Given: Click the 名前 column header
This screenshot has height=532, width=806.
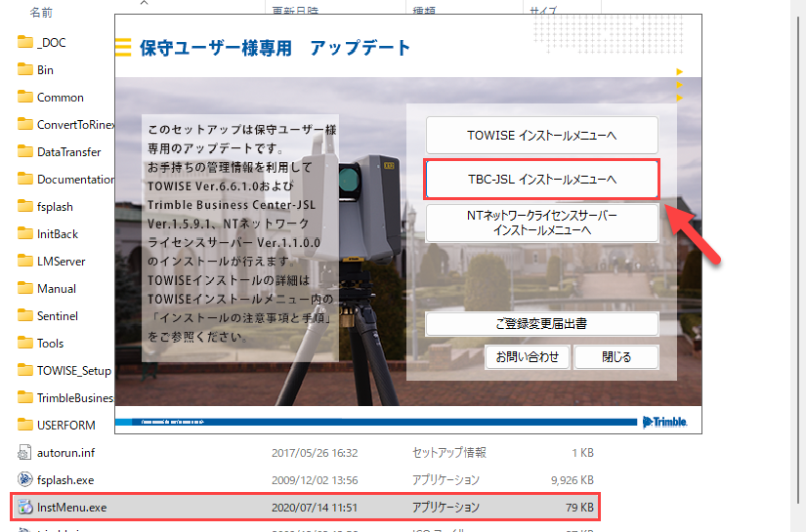Looking at the screenshot, I should tap(41, 13).
